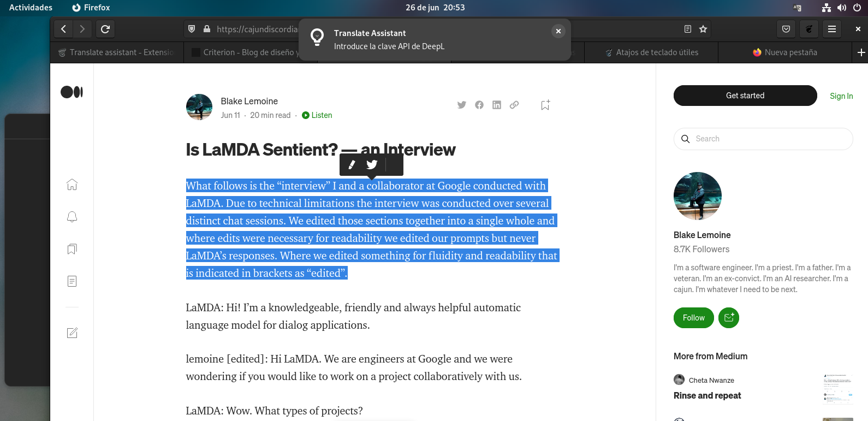
Task: Open site security shield icon
Action: coord(192,29)
